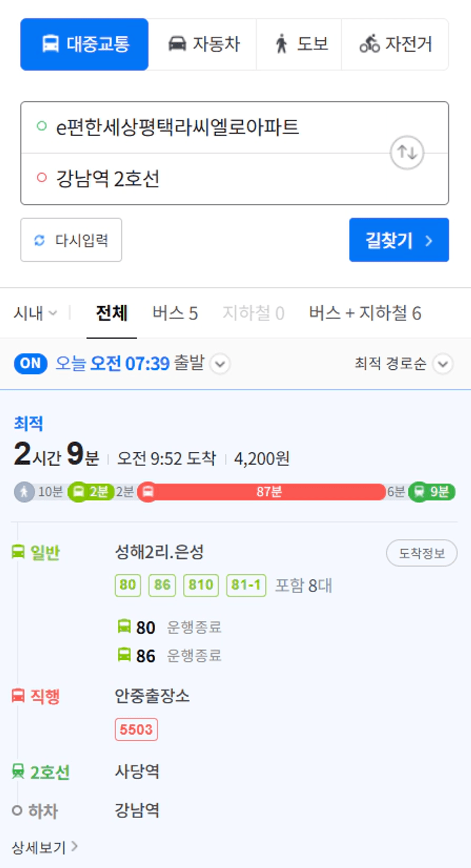Image resolution: width=471 pixels, height=868 pixels.
Task: Click the red bus icon beside 직행
Action: (18, 696)
